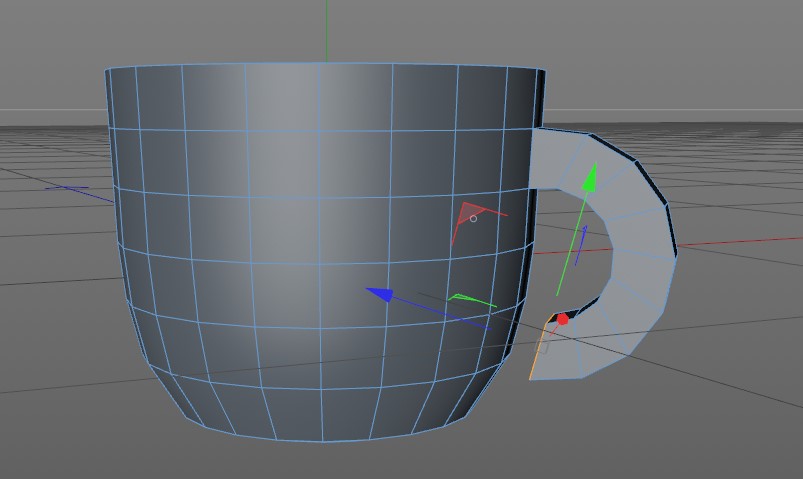This screenshot has width=803, height=479.
Task: Select the red triangular plane handle
Action: (x=469, y=213)
